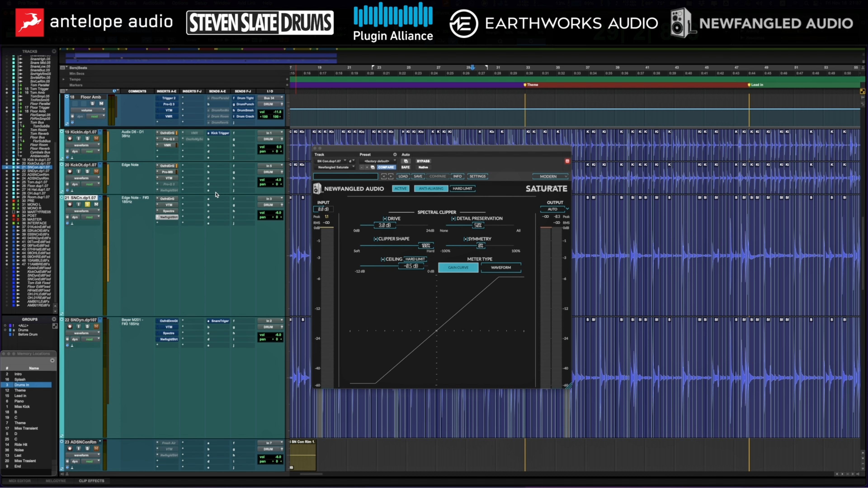
Task: Click elastic audio clock icon on 19 KickIn track
Action: point(67,157)
